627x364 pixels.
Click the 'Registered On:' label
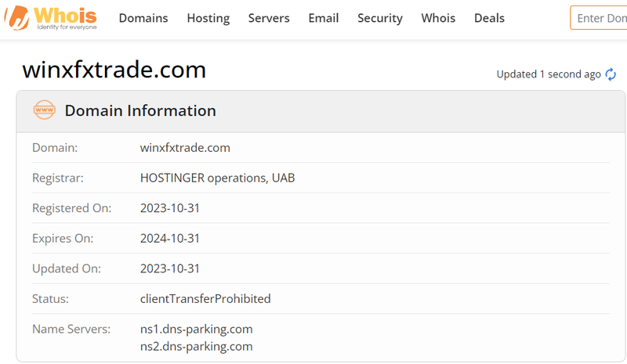click(x=71, y=208)
